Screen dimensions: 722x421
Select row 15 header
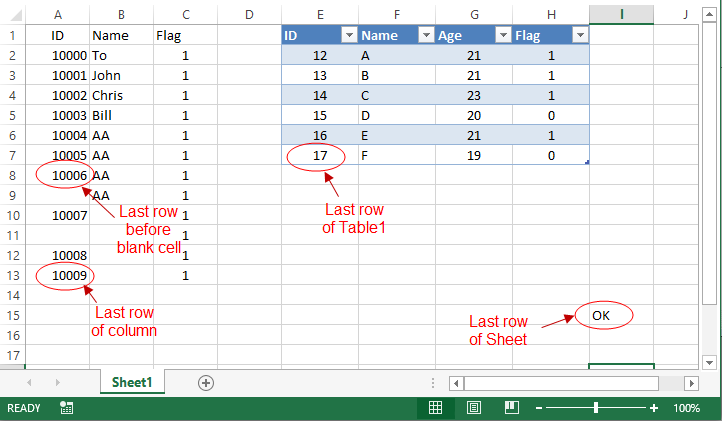(x=12, y=315)
